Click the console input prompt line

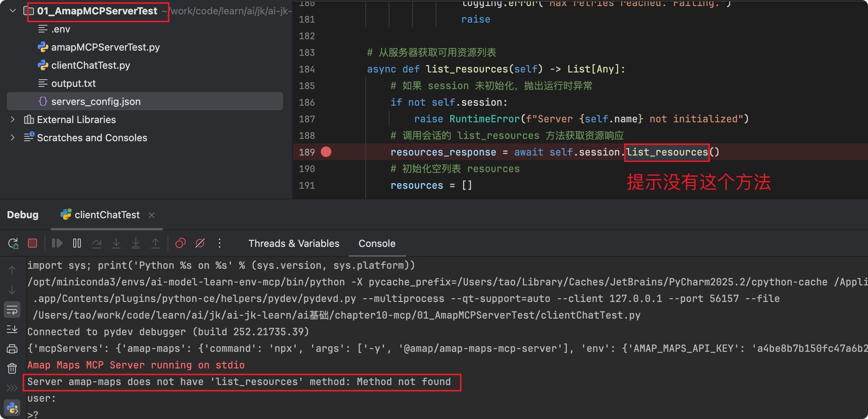(33, 414)
